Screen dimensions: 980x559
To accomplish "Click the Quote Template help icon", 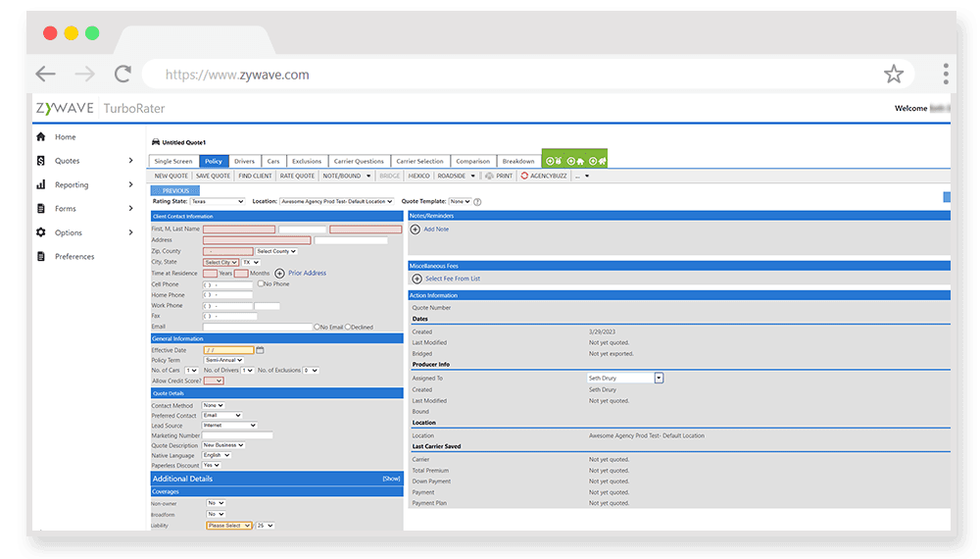I will (477, 201).
